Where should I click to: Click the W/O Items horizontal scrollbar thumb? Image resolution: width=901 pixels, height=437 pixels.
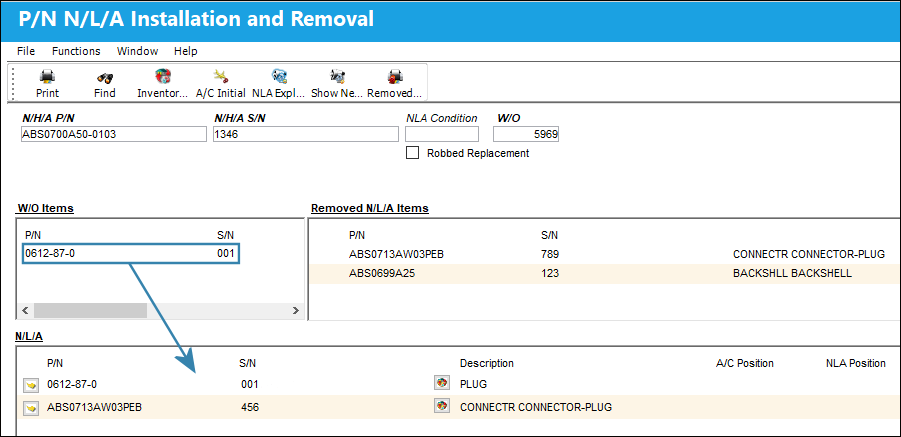click(x=90, y=311)
